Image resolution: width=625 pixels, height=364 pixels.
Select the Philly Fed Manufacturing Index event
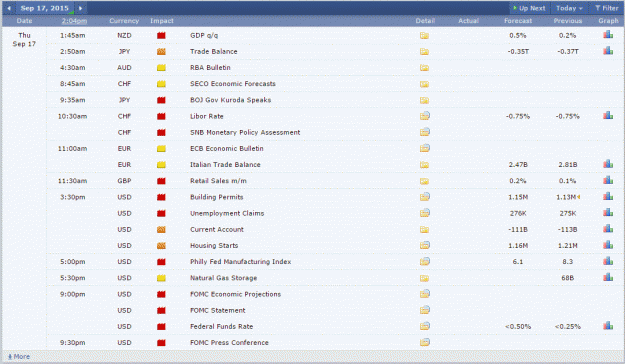click(x=240, y=262)
